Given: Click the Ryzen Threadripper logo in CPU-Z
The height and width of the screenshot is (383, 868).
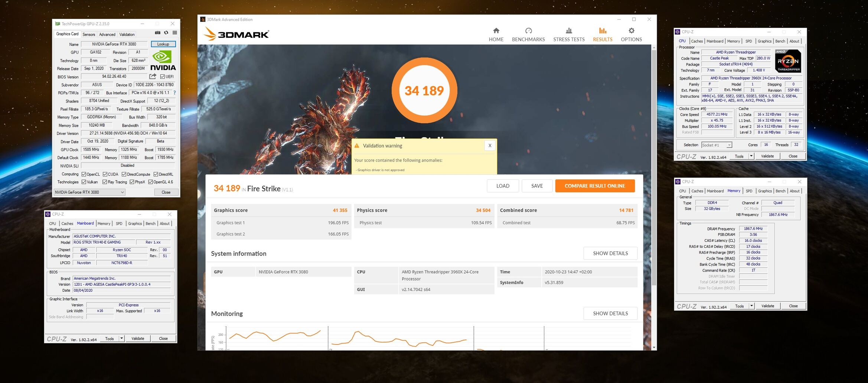Looking at the screenshot, I should coord(788,61).
